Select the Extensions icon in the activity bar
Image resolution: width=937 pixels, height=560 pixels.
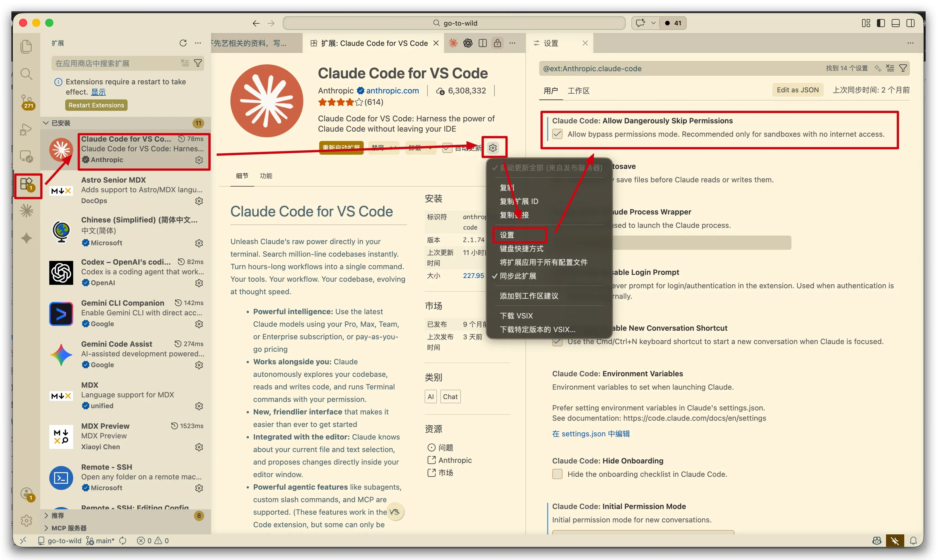tap(27, 185)
